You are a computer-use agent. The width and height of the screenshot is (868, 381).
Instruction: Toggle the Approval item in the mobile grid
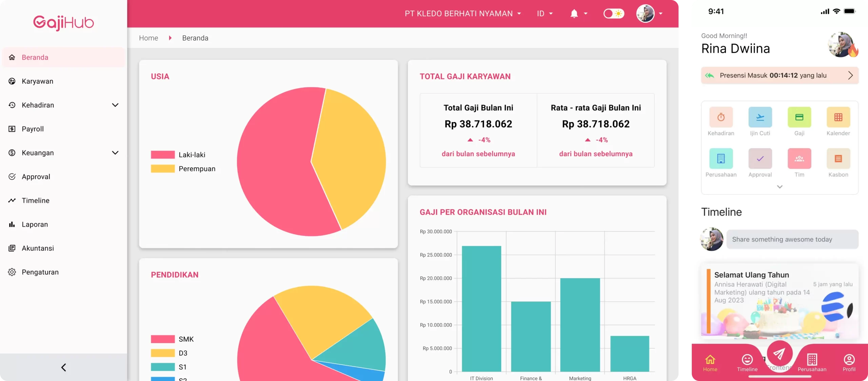pyautogui.click(x=760, y=158)
